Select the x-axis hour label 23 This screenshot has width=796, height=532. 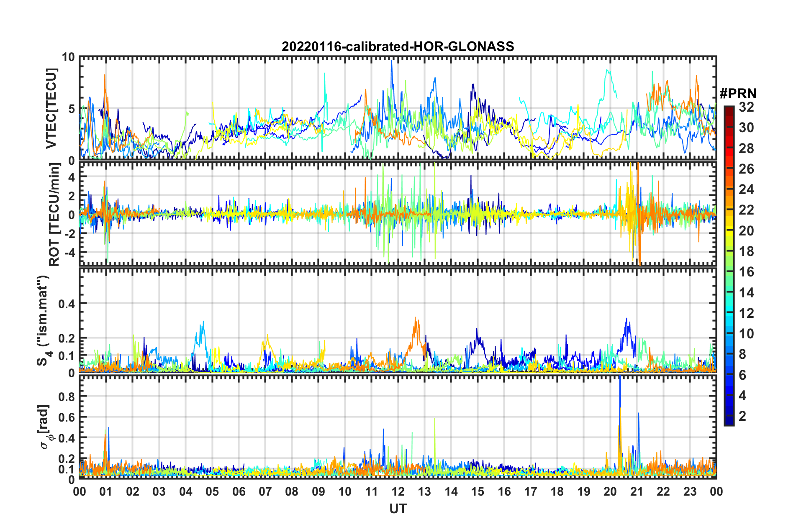(x=690, y=491)
